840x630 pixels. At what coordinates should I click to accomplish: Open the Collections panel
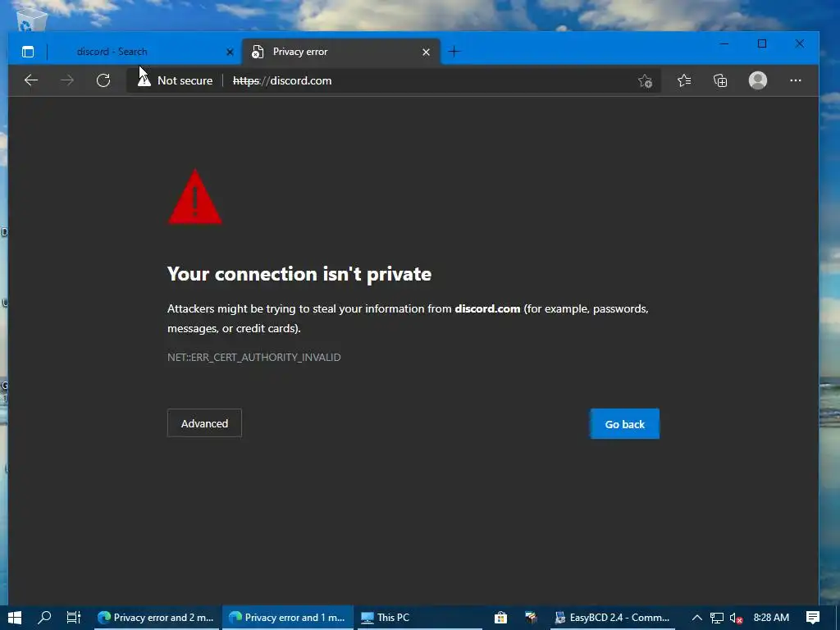720,80
